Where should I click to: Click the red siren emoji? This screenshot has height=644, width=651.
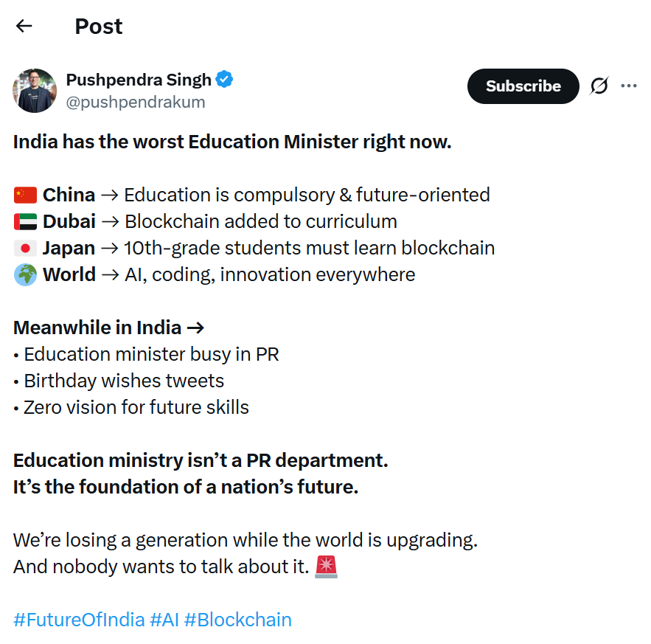[x=326, y=567]
